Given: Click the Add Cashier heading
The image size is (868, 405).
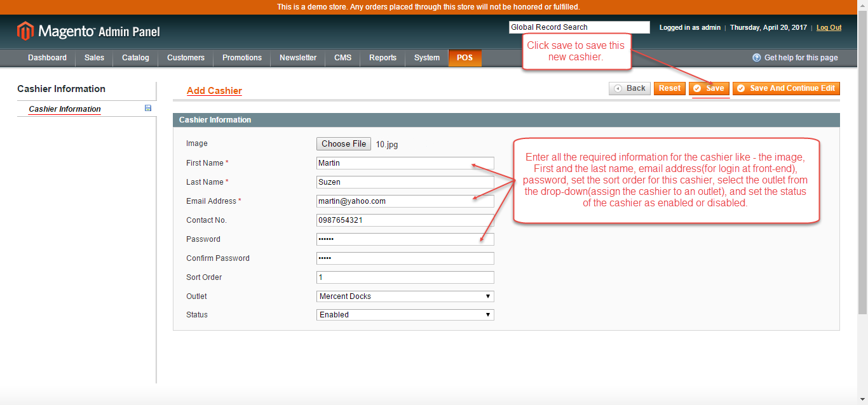Looking at the screenshot, I should (214, 91).
